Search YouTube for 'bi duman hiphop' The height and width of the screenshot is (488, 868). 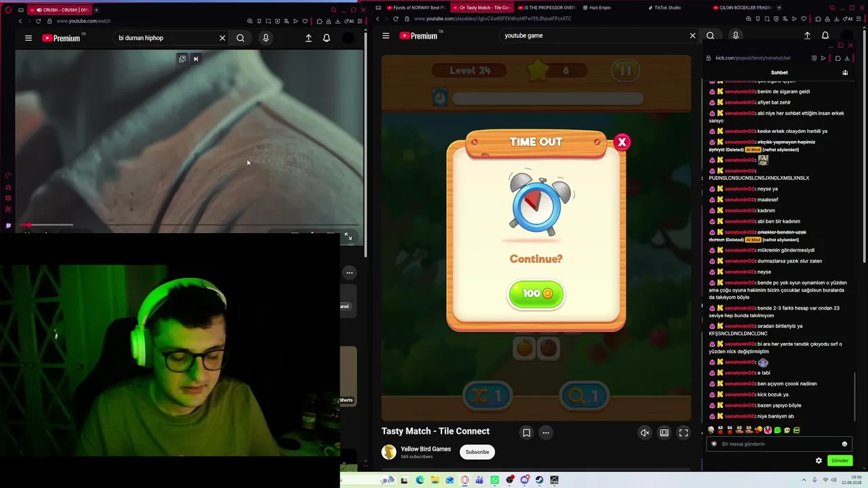pyautogui.click(x=240, y=38)
